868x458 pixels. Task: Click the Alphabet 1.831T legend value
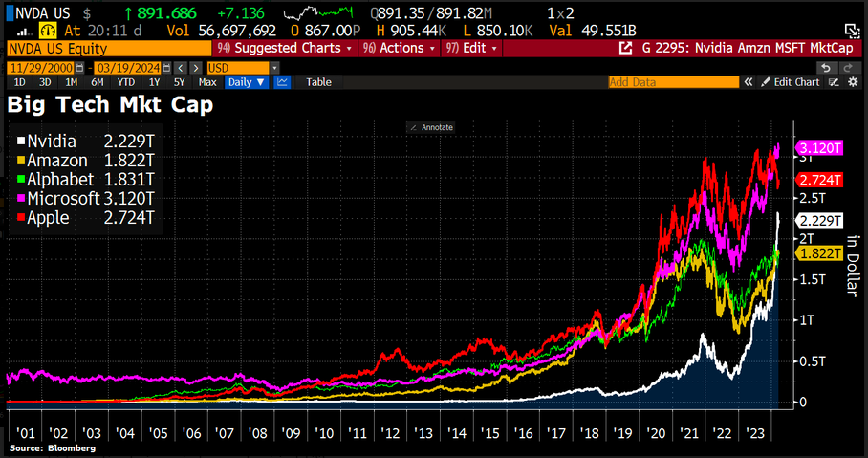click(129, 180)
